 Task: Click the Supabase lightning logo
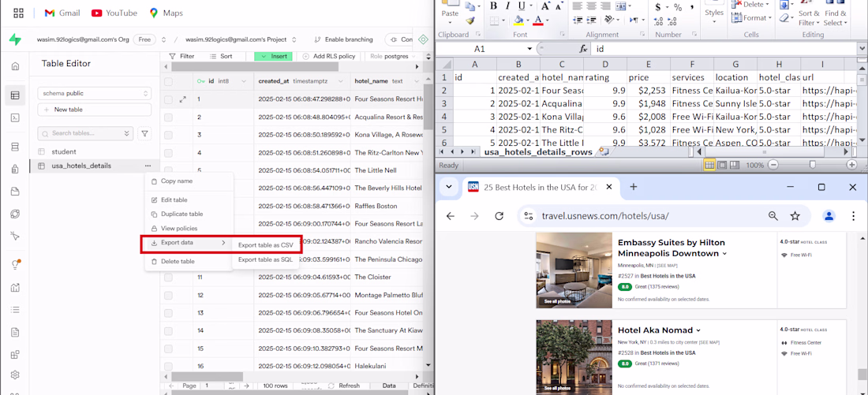click(x=16, y=40)
